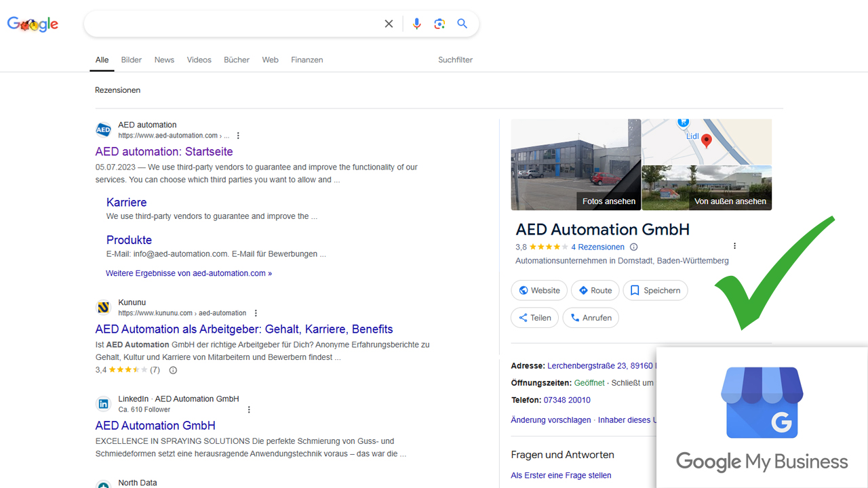Open three-dot menu for LinkedIn result
The image size is (868, 488).
[249, 409]
